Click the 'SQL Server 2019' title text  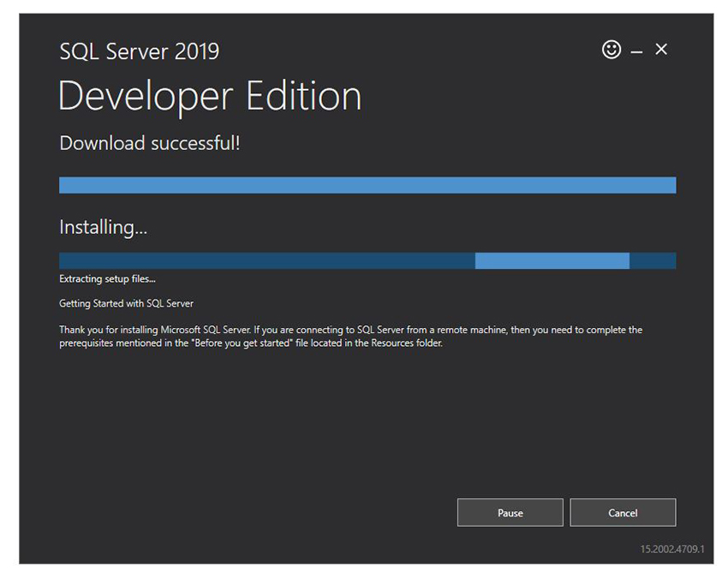pos(140,51)
